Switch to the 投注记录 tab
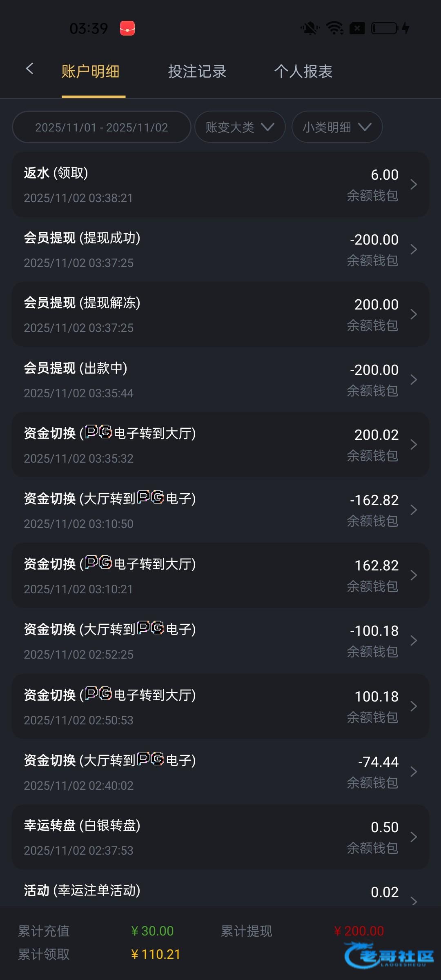This screenshot has height=980, width=441. (197, 72)
